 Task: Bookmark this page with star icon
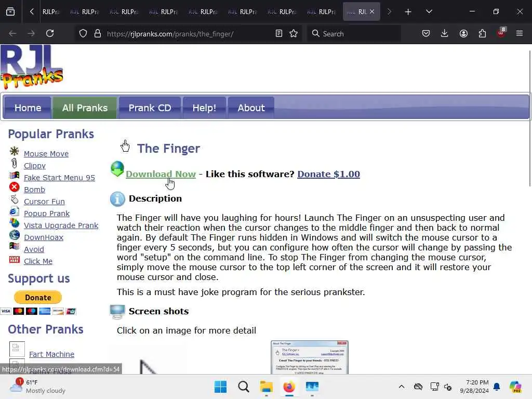(294, 33)
